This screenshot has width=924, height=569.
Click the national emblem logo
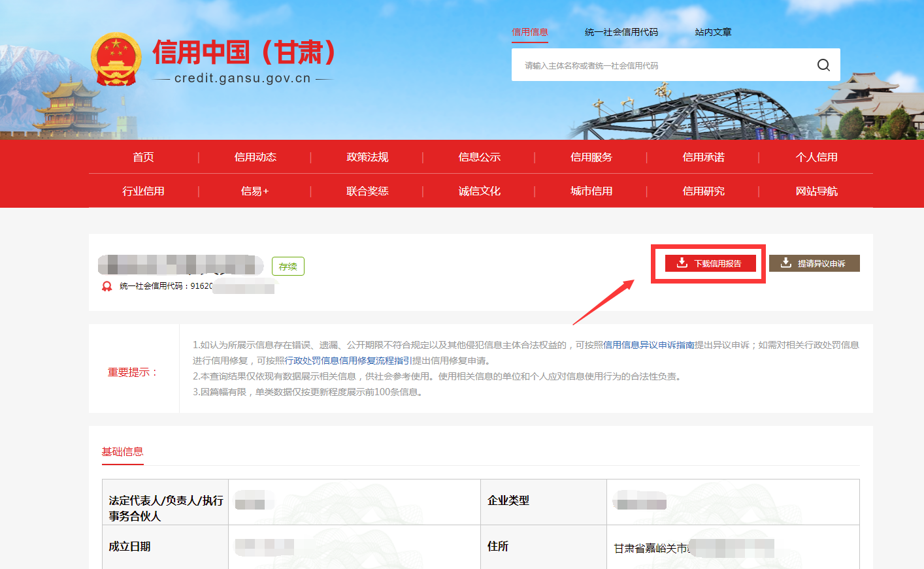pyautogui.click(x=116, y=60)
